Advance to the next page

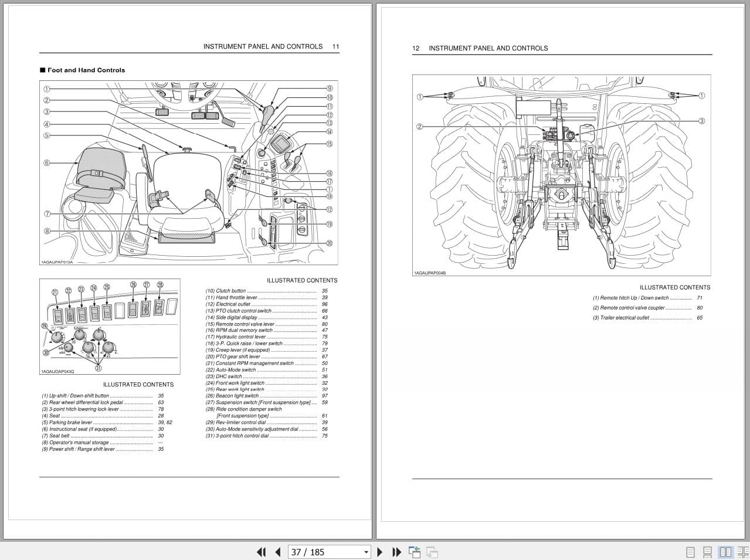(x=380, y=552)
